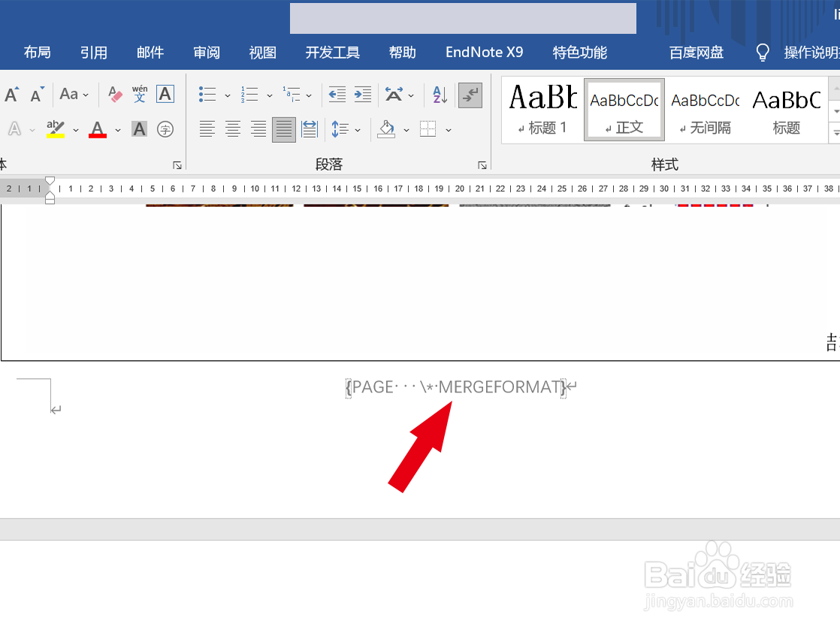This screenshot has width=840, height=630.
Task: Switch to the 邮件 tab
Action: [150, 52]
